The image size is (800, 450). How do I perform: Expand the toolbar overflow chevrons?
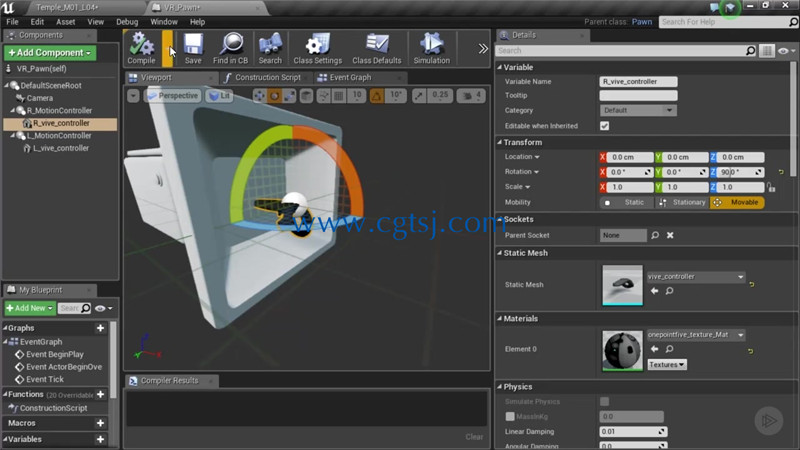coord(483,49)
